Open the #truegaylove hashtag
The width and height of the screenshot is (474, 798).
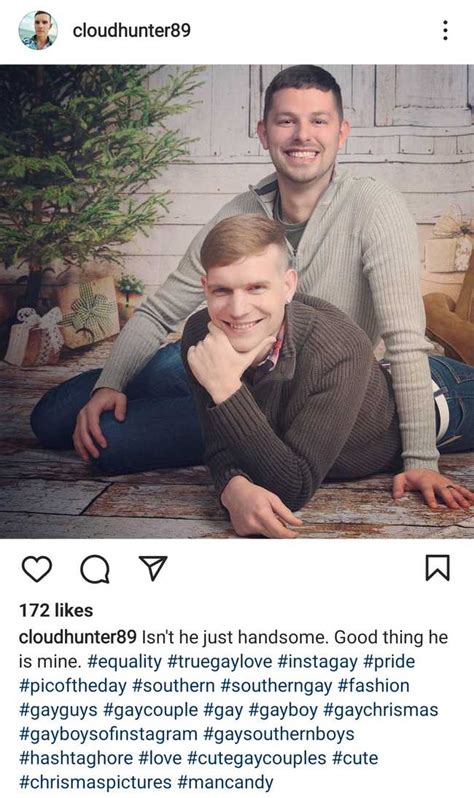coord(219,662)
